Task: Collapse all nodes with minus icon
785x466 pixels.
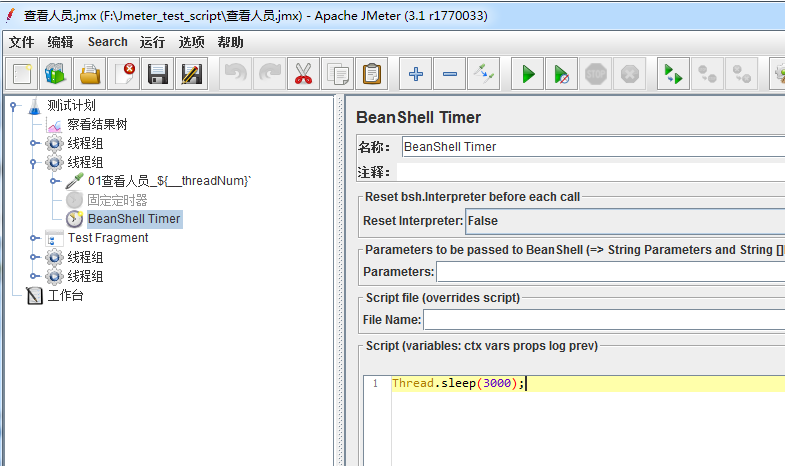Action: point(450,74)
